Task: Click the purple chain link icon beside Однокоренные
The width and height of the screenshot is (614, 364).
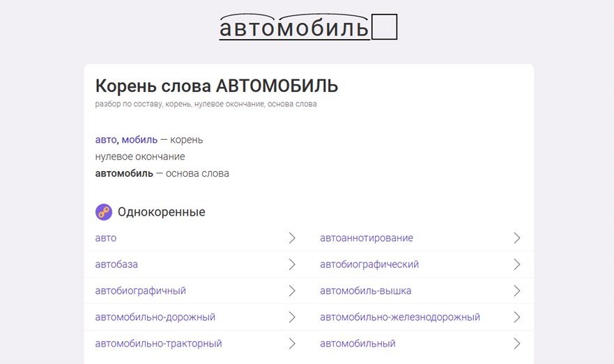Action: 104,212
